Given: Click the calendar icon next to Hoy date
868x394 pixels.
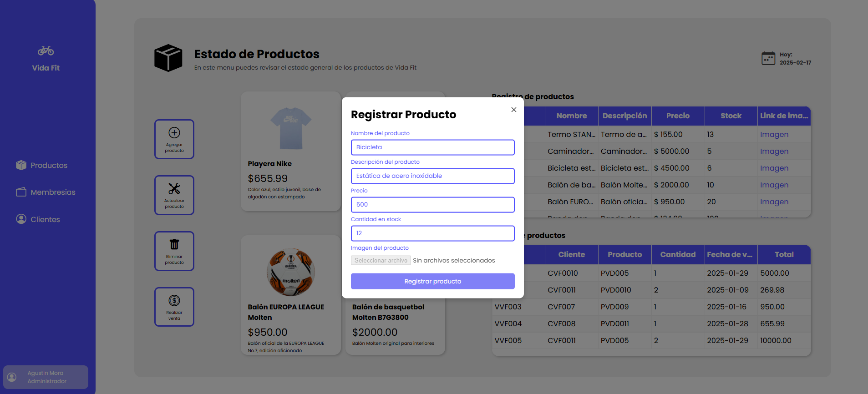Looking at the screenshot, I should [x=768, y=58].
